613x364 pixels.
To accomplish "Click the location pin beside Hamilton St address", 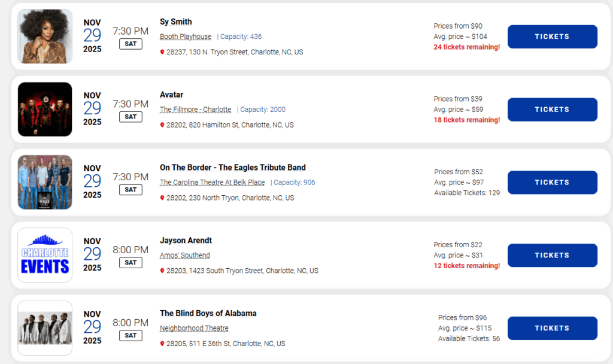I will pyautogui.click(x=162, y=125).
